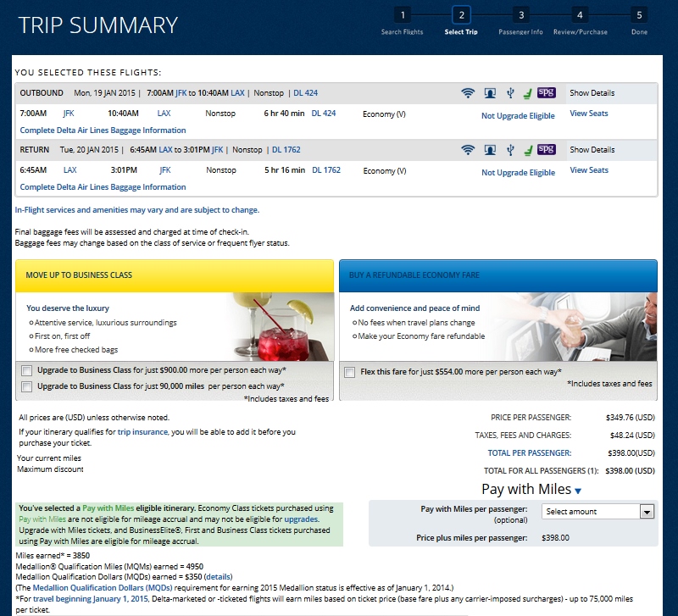Click the Wi-Fi icon on the outbound flight
678x616 pixels.
click(x=467, y=93)
